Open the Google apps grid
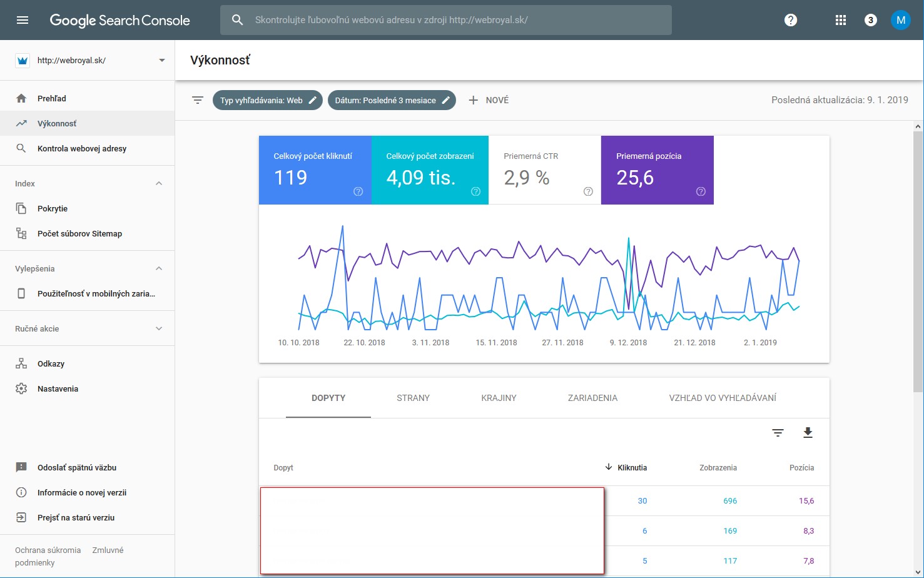The image size is (924, 578). [841, 20]
